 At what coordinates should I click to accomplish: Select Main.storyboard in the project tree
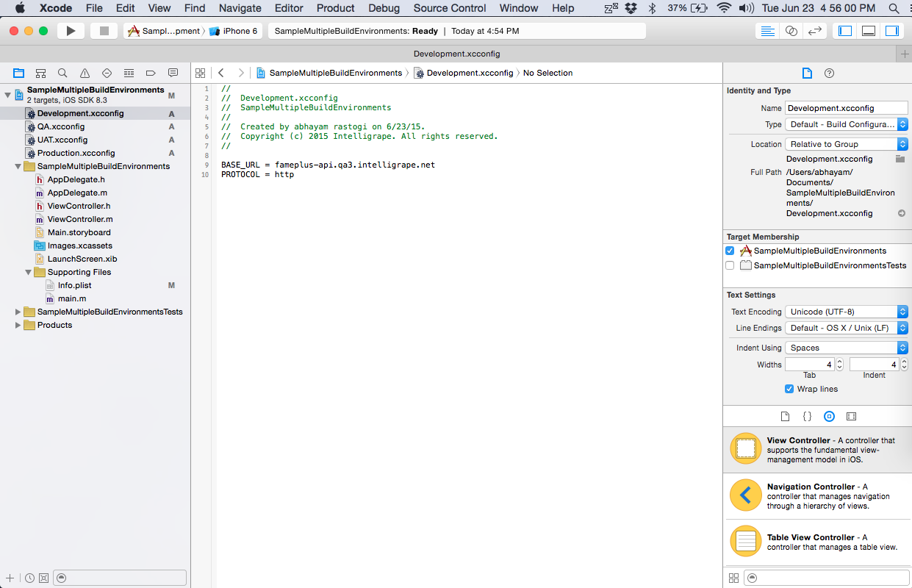tap(96, 232)
